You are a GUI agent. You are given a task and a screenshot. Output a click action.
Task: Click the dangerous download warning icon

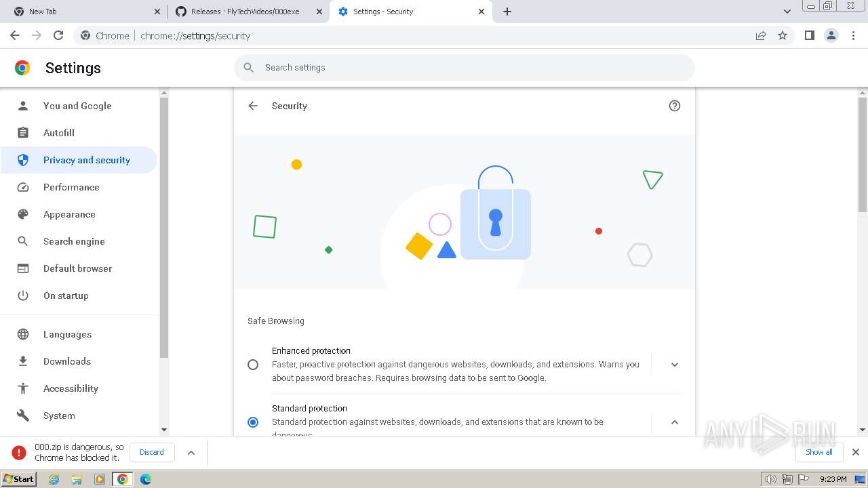pos(20,452)
